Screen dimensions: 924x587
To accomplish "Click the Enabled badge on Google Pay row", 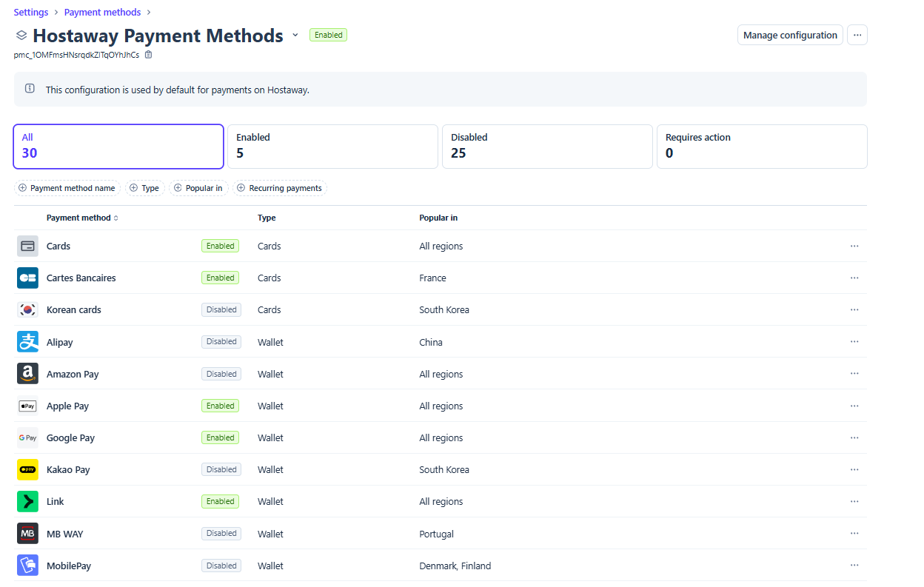I will pos(220,437).
